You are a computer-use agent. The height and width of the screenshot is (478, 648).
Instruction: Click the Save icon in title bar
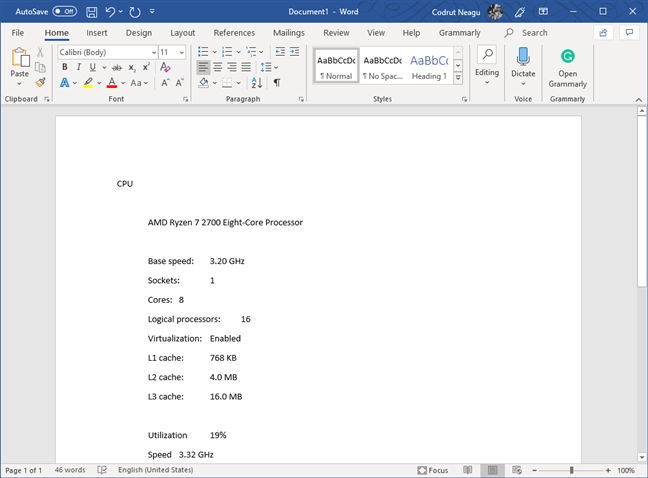pyautogui.click(x=92, y=12)
